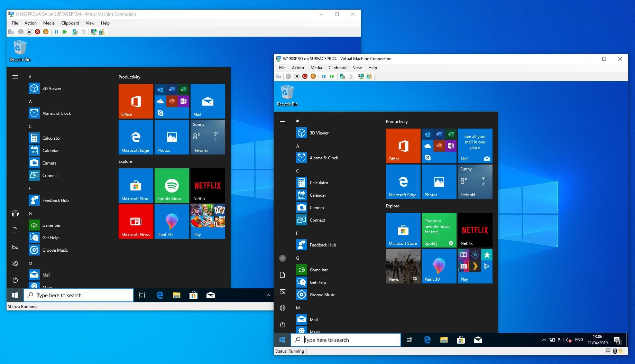The width and height of the screenshot is (635, 364).
Task: Pause the W1903PRO virtual machine
Action: pyautogui.click(x=324, y=76)
